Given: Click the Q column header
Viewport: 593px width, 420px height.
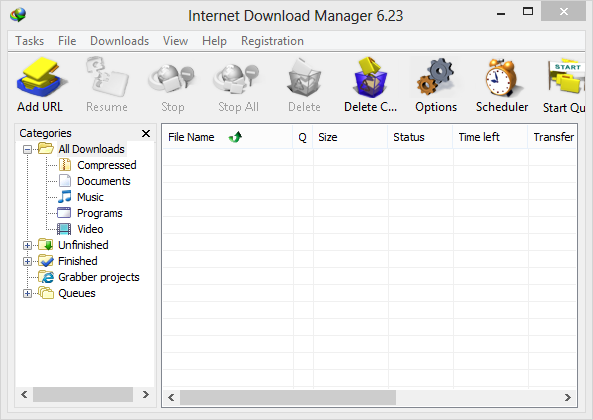Looking at the screenshot, I should pyautogui.click(x=303, y=137).
